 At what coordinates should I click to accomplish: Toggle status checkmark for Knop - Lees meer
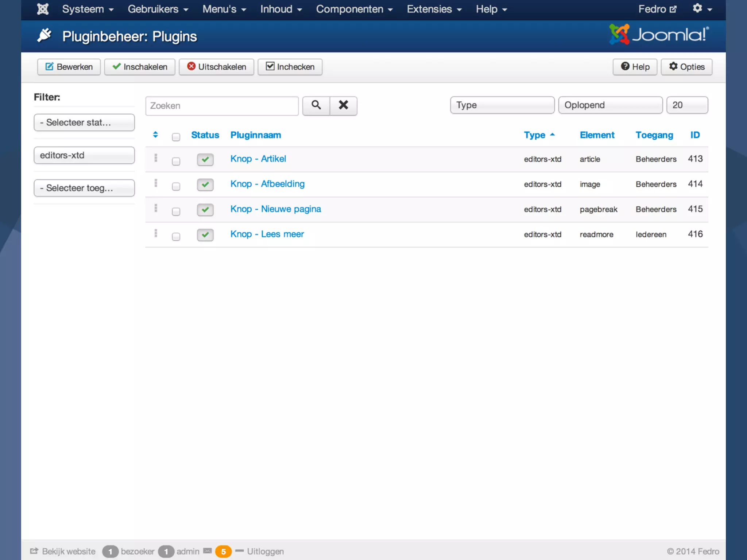coord(205,235)
